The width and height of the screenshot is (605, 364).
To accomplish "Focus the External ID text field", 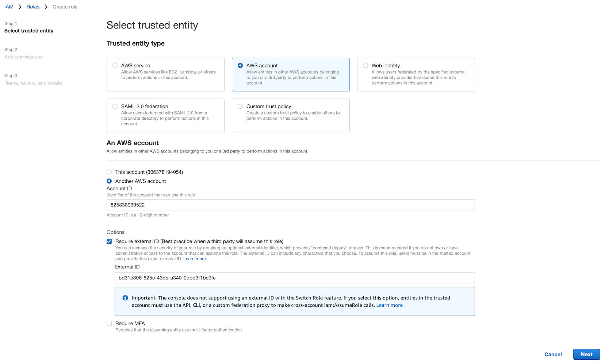I will coord(295,278).
